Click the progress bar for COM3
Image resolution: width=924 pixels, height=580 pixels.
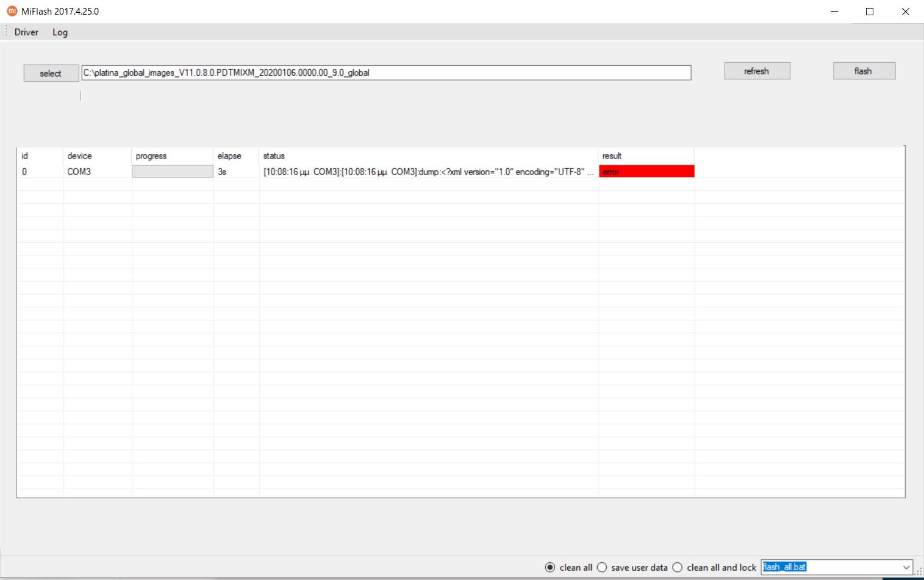tap(173, 172)
